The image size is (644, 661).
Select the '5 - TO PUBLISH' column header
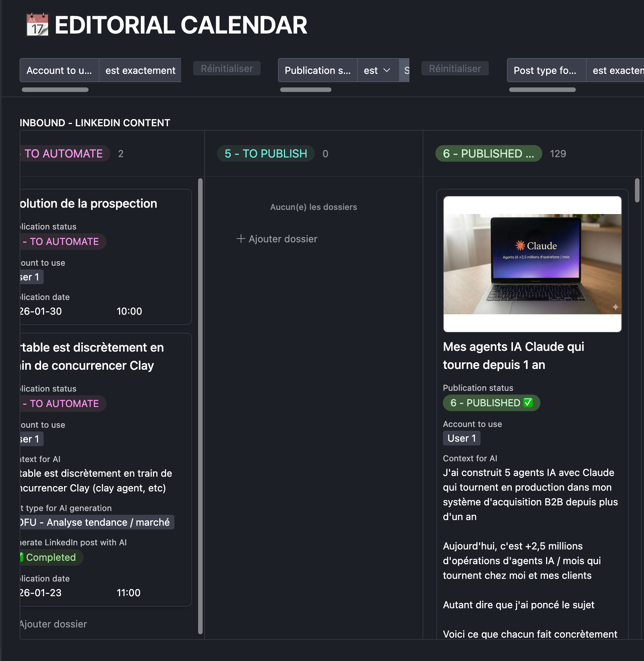[x=266, y=154]
